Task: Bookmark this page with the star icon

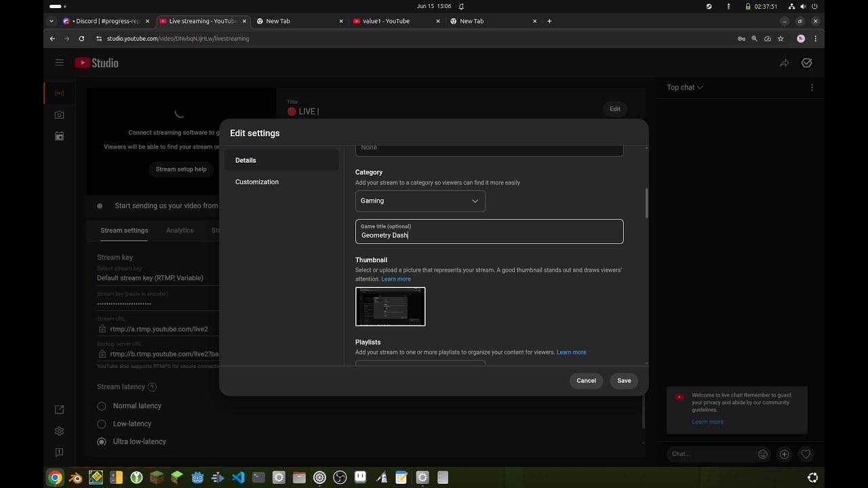Action: point(781,39)
